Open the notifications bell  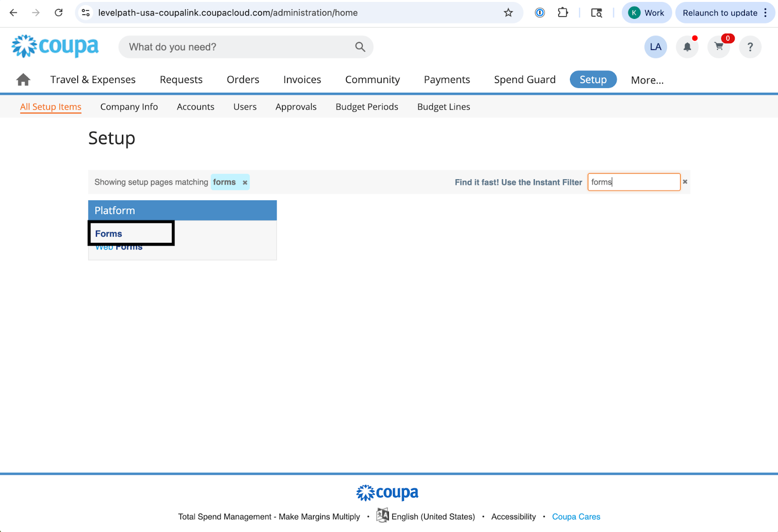coord(687,47)
